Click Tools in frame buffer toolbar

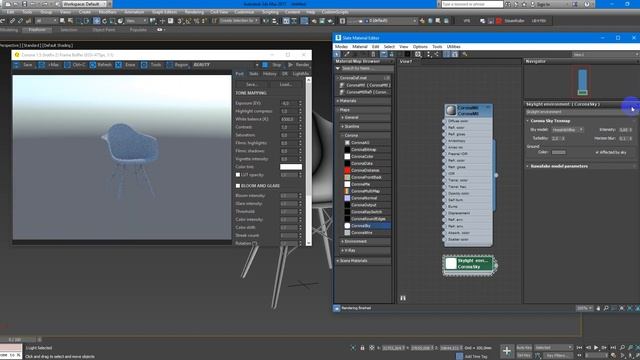click(151, 65)
